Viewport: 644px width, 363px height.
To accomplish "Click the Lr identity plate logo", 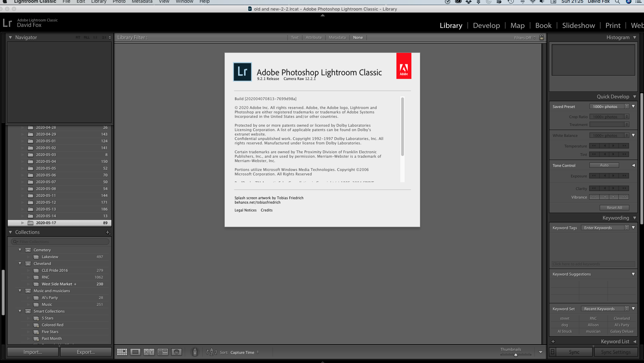I will 7,23.
